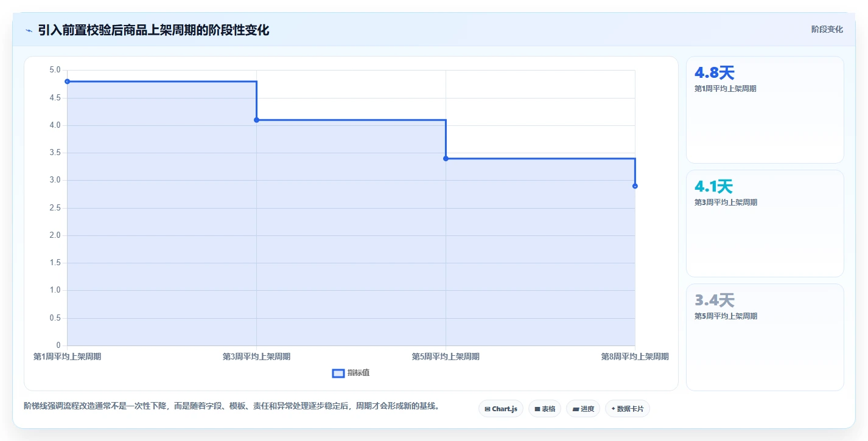Toggle the 指标值 legend label
868x441 pixels.
click(x=359, y=373)
